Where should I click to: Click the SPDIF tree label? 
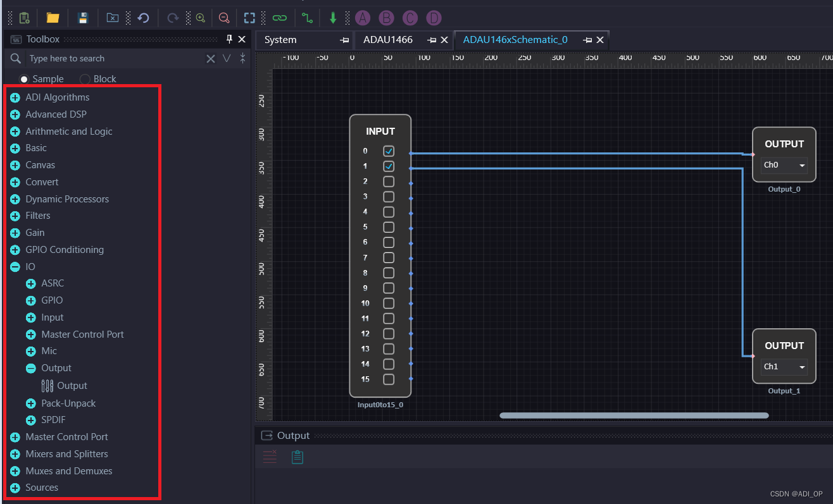point(54,420)
